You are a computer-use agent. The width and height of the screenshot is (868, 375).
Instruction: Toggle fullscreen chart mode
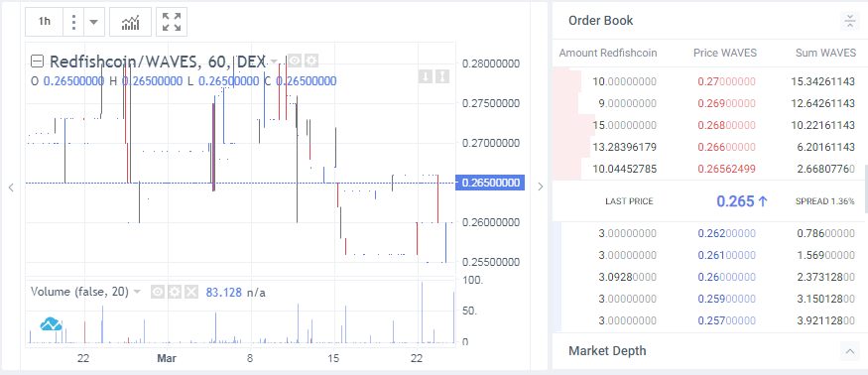[x=172, y=22]
